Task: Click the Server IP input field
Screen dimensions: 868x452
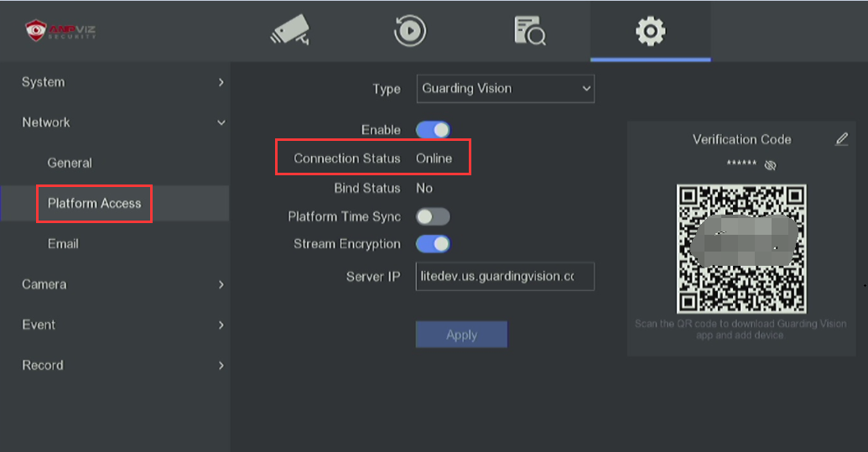Action: tap(506, 276)
